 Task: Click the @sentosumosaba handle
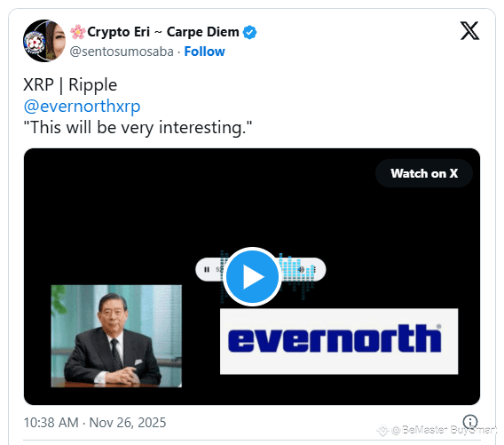pos(122,52)
